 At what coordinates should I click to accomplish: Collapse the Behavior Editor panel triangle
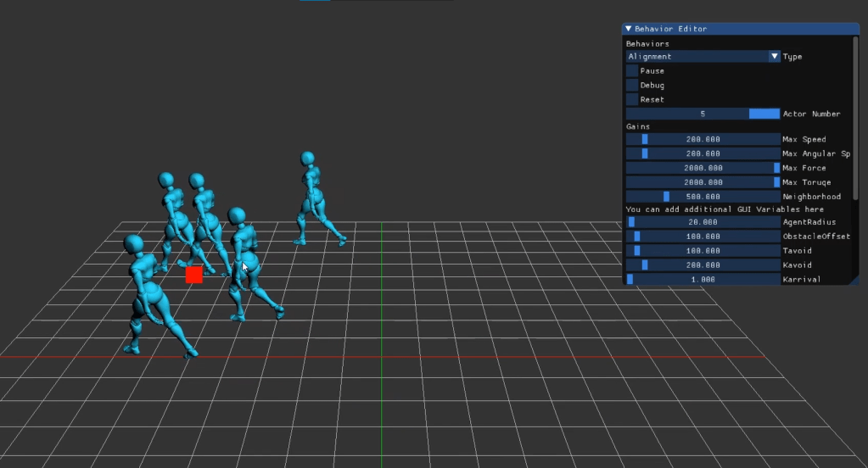(629, 29)
